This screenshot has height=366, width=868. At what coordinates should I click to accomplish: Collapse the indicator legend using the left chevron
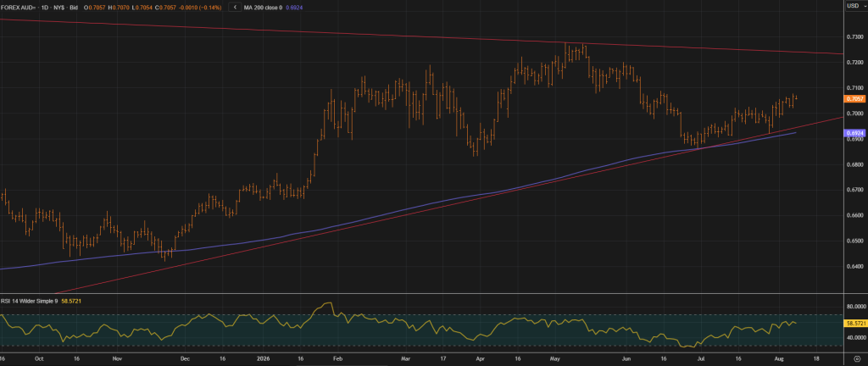[235, 8]
